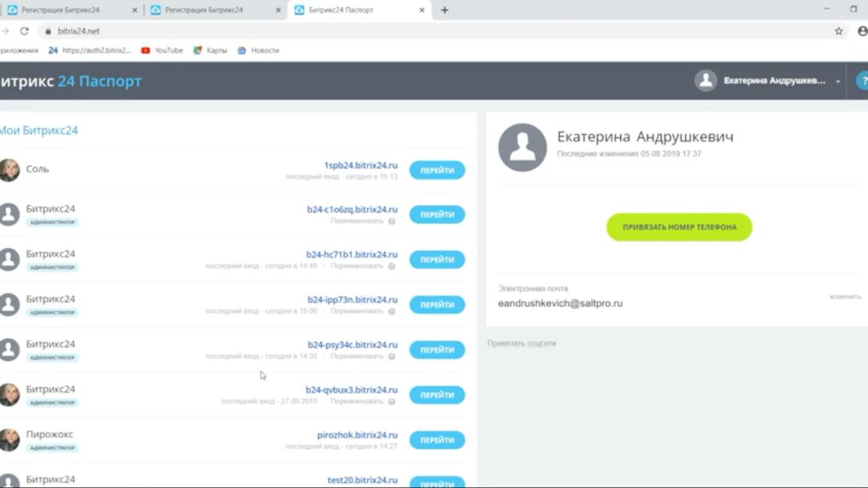The image size is (868, 488).
Task: Click rename help icon for b24-hc71b1
Action: (391, 267)
